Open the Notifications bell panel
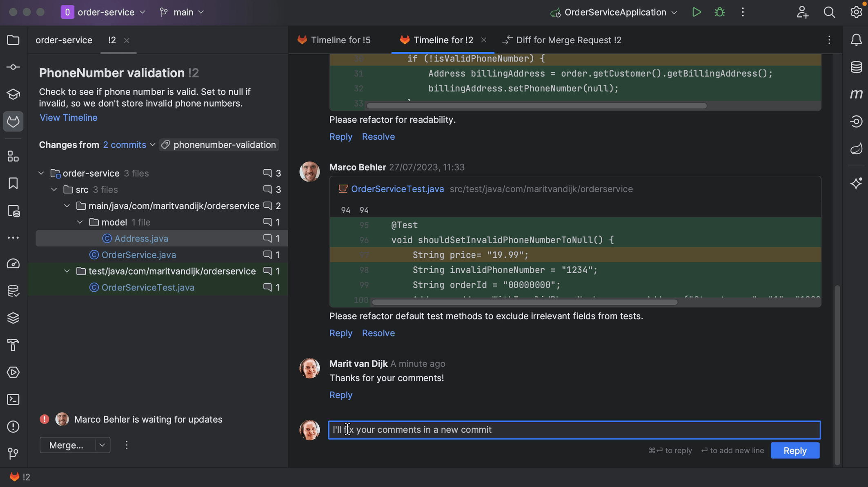 point(856,40)
